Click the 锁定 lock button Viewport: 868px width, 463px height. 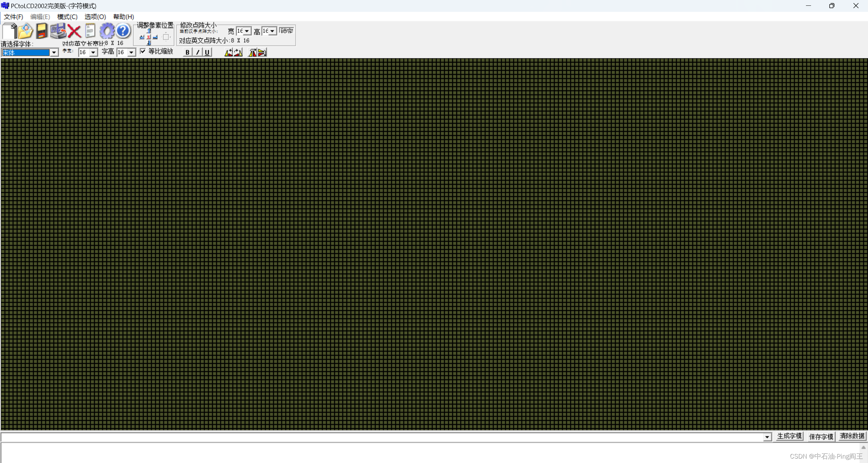coord(287,31)
